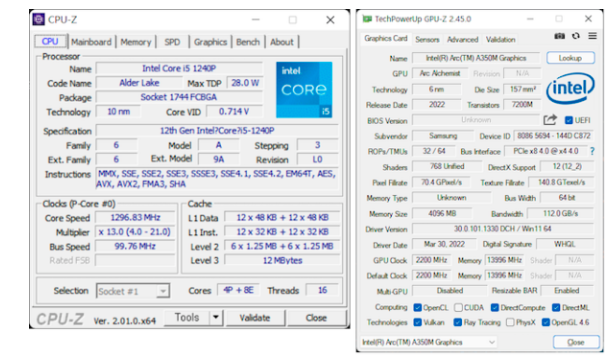The height and width of the screenshot is (361, 613).
Task: Click the Package value Socket 1744 FCBGA
Action: [179, 97]
